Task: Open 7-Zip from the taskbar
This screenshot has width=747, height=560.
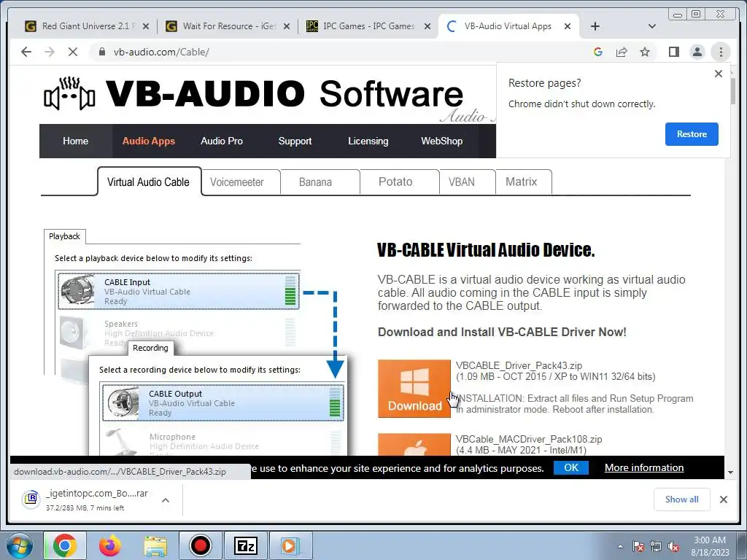Action: pyautogui.click(x=245, y=545)
